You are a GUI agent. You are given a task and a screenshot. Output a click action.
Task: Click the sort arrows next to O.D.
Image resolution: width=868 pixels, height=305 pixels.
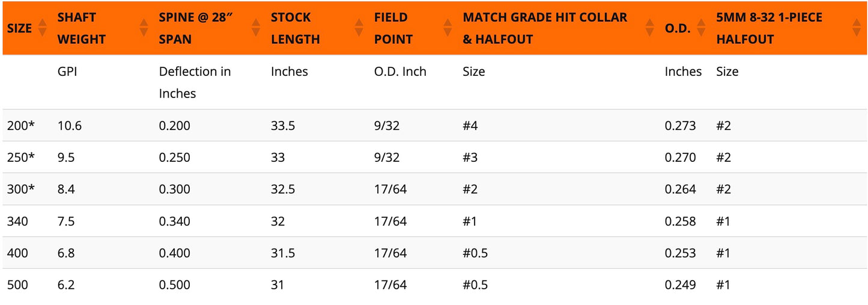(x=701, y=28)
